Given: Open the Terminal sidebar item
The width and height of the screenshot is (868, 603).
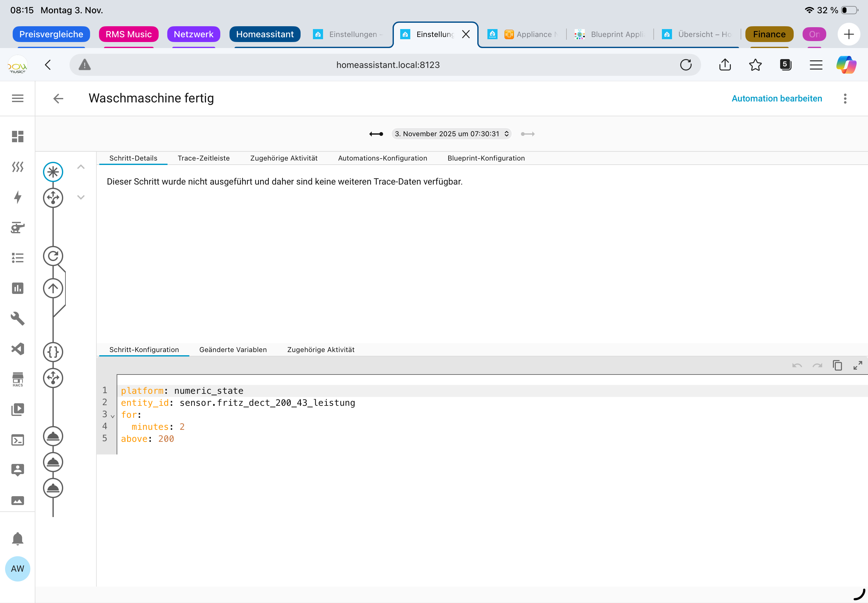Looking at the screenshot, I should [17, 440].
